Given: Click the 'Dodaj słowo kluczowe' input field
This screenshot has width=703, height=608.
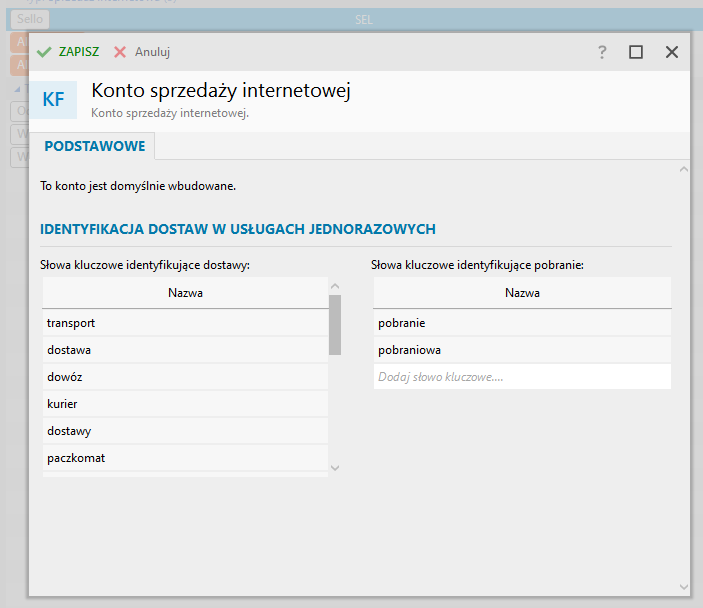Looking at the screenshot, I should click(x=521, y=377).
